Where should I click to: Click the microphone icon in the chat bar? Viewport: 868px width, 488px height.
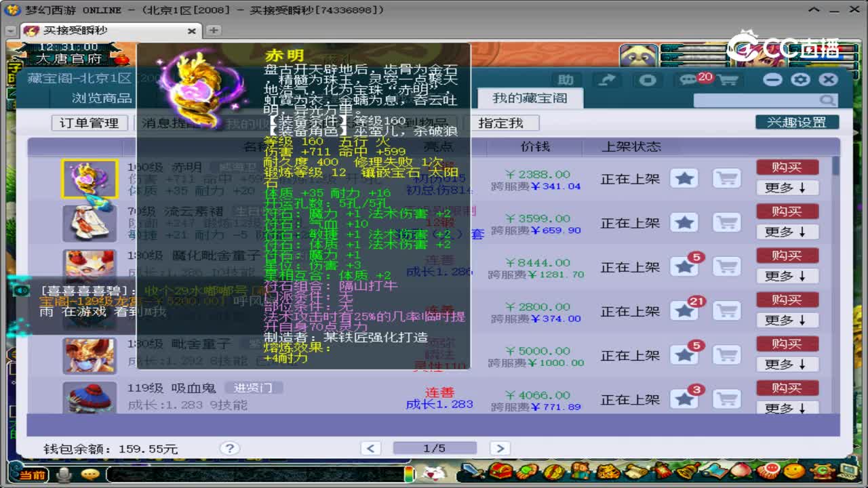coord(64,474)
